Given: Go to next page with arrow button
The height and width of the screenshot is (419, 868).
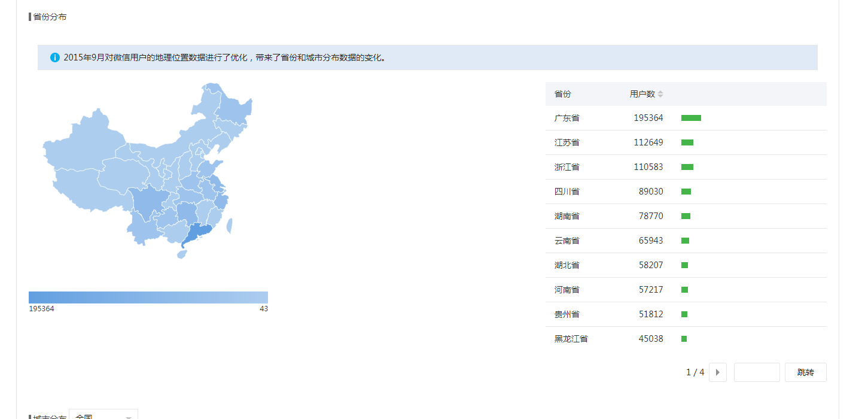Looking at the screenshot, I should [x=717, y=372].
